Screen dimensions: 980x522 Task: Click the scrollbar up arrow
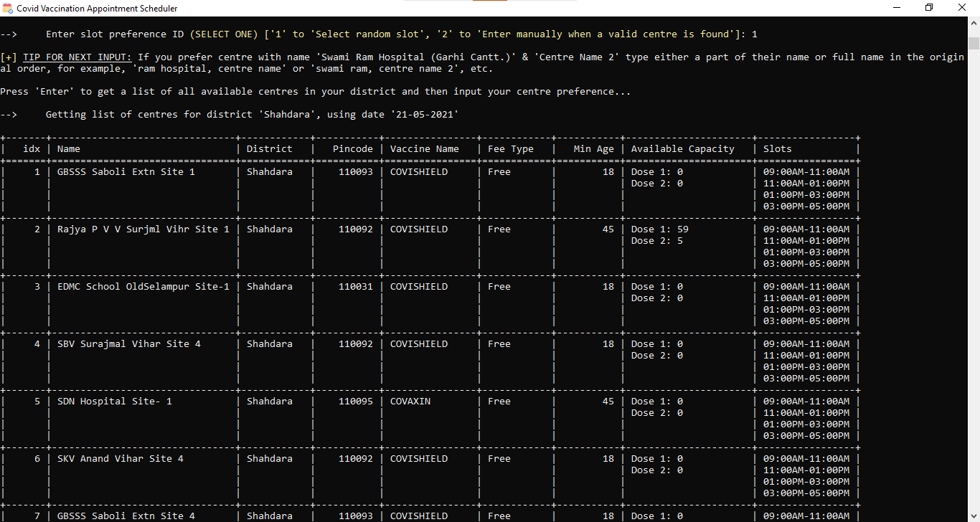[x=974, y=23]
